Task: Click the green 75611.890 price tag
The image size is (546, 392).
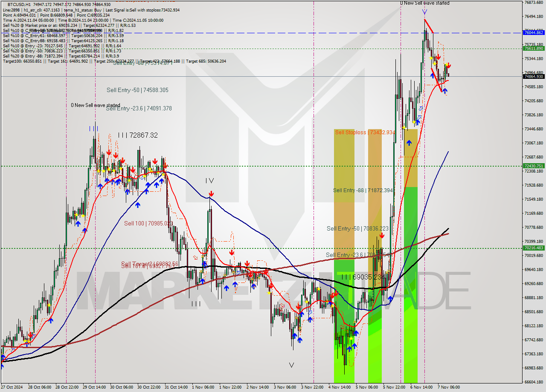Action: (x=534, y=48)
